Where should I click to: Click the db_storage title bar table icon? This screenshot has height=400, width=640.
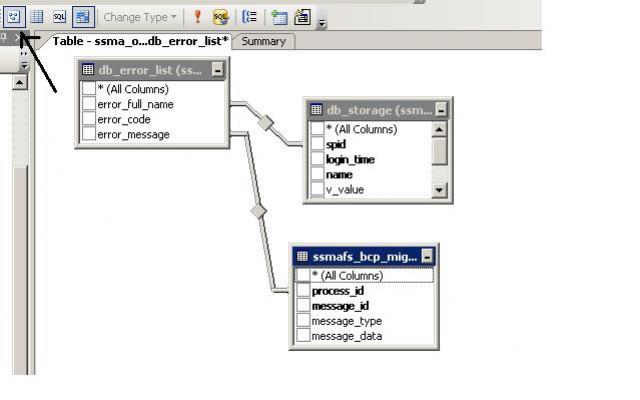pyautogui.click(x=316, y=109)
